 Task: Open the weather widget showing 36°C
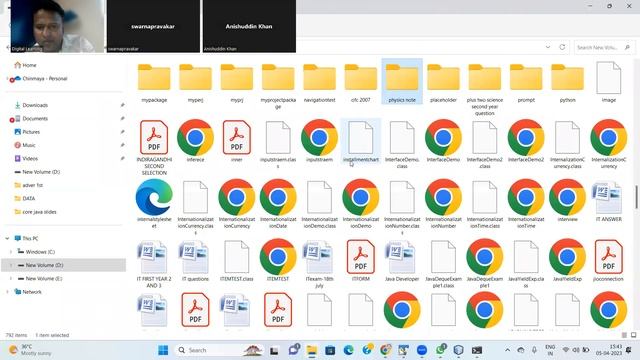coord(30,350)
